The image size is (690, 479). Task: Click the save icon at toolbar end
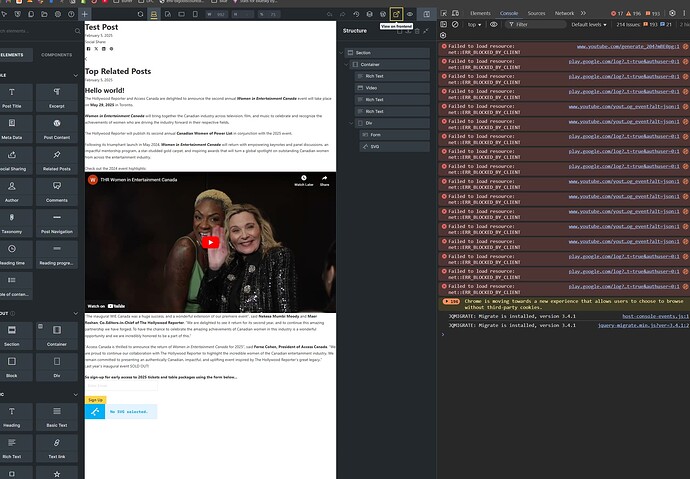(426, 14)
